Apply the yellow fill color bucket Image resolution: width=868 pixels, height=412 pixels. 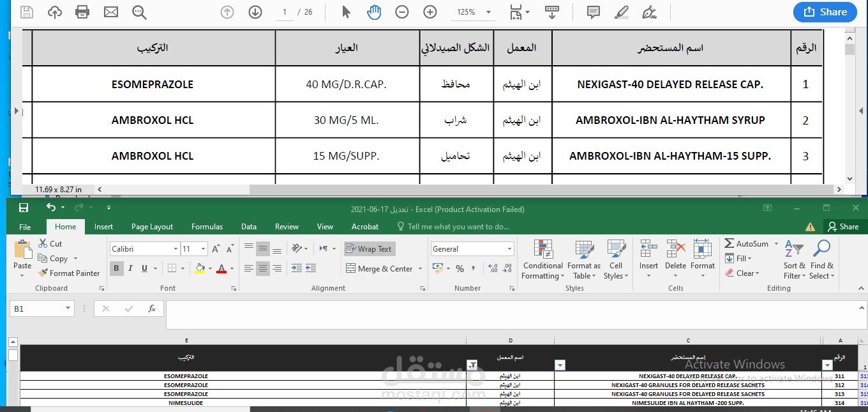200,269
